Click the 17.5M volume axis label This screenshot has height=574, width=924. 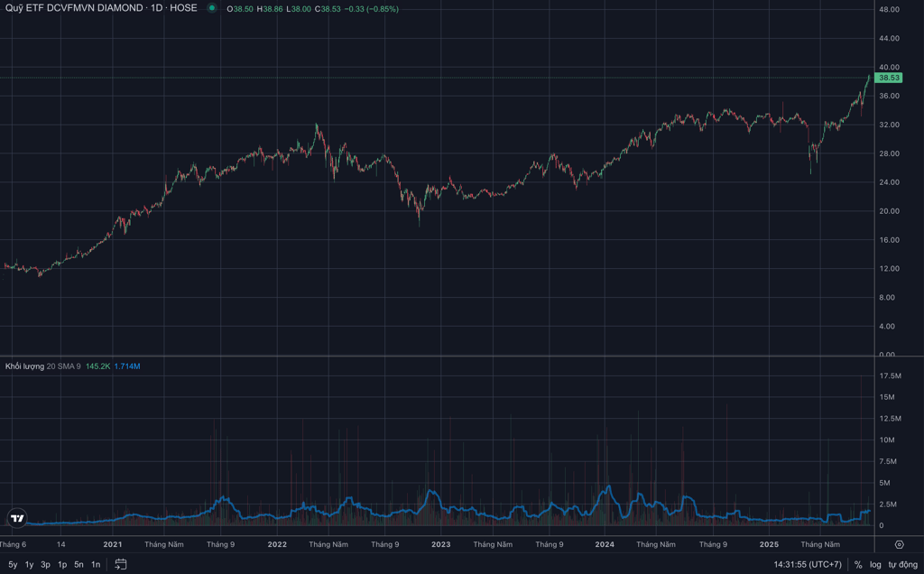point(890,376)
